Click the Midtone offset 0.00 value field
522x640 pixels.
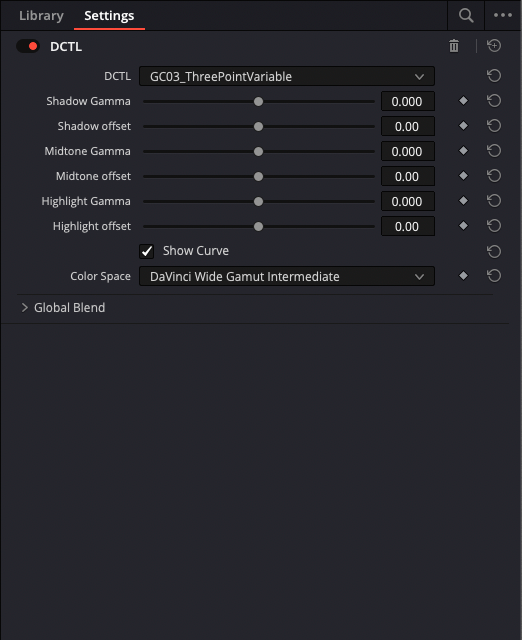coord(408,176)
